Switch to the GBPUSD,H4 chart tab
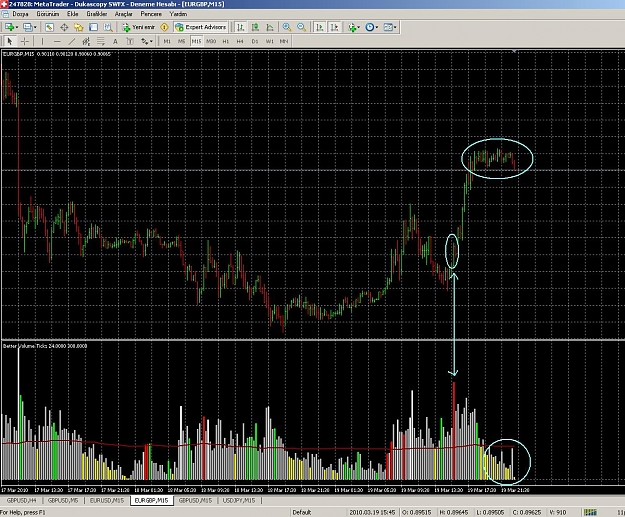This screenshot has height=517, width=625. (21, 501)
